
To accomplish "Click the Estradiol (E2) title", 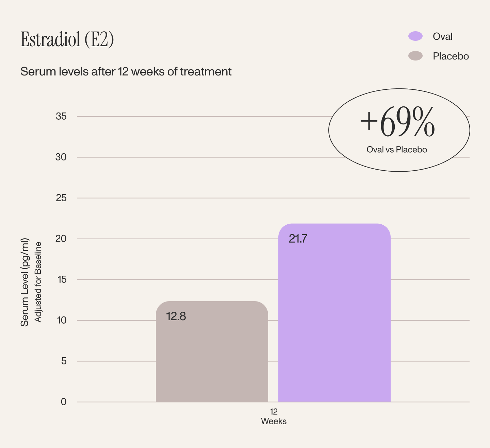I will tap(67, 39).
